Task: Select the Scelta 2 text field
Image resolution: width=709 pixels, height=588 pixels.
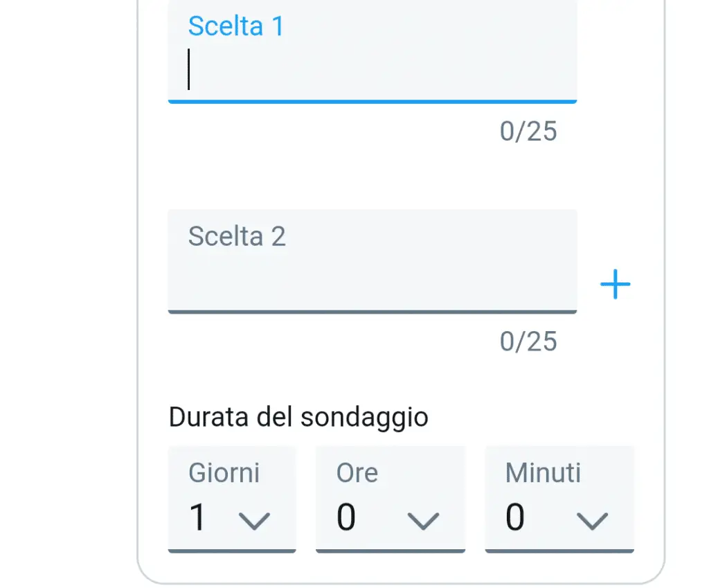Action: pos(373,260)
